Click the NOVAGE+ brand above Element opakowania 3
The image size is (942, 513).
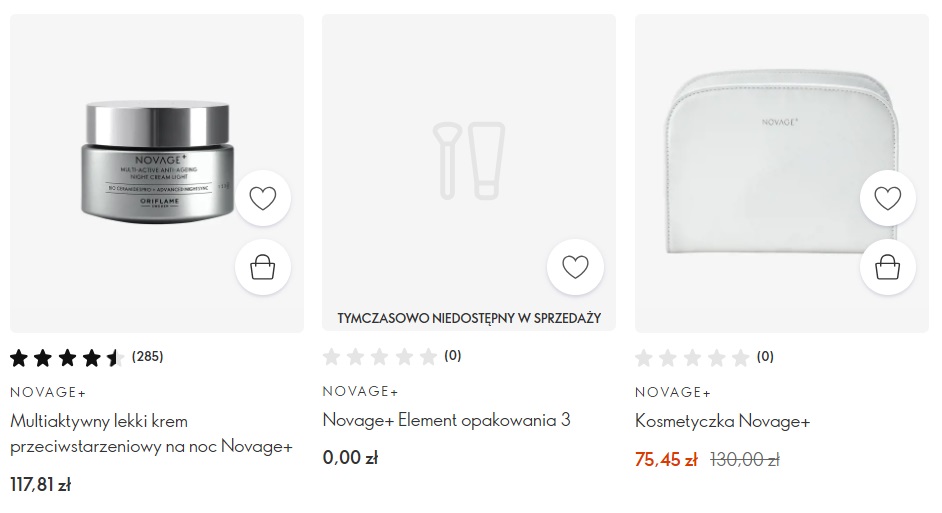click(360, 391)
